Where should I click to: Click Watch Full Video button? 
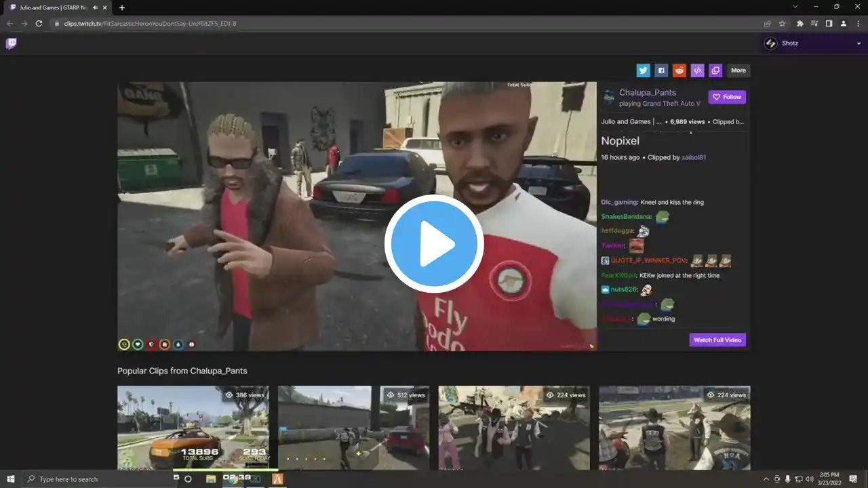[717, 340]
